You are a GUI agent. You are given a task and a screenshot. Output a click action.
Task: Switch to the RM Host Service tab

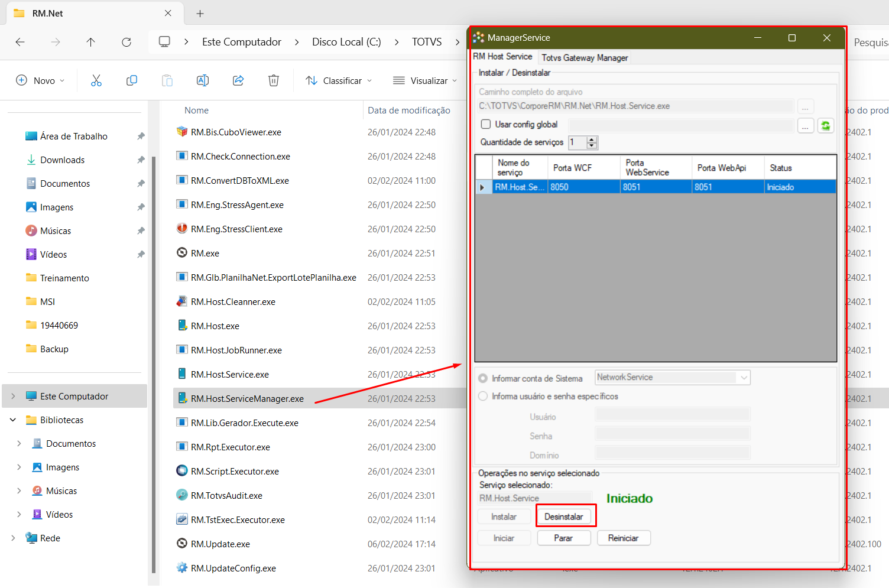502,57
